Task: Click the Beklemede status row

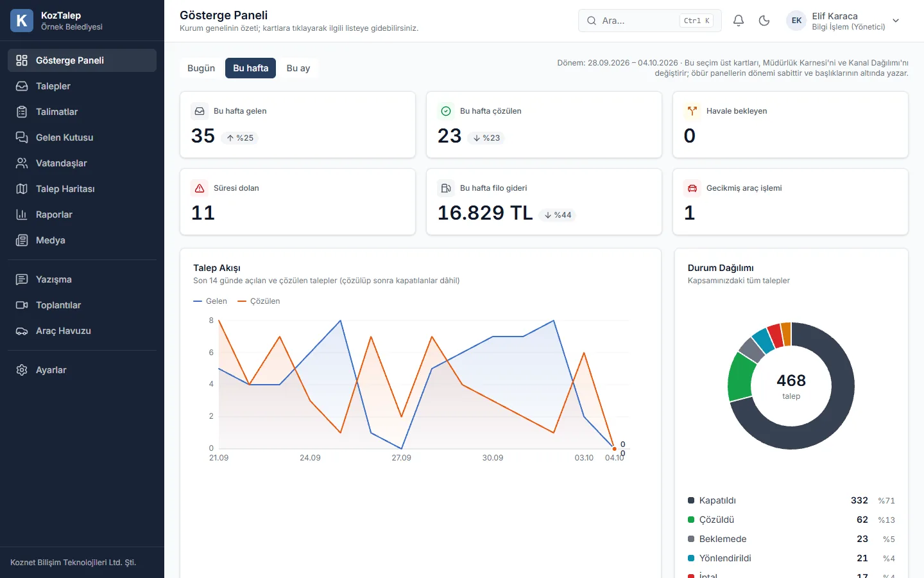Action: pyautogui.click(x=791, y=539)
